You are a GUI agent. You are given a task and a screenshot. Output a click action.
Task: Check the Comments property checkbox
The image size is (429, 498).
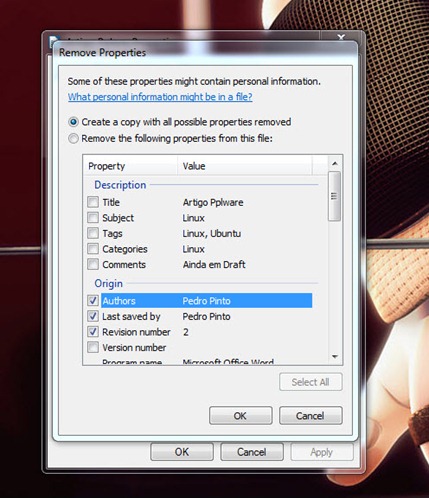click(x=93, y=264)
